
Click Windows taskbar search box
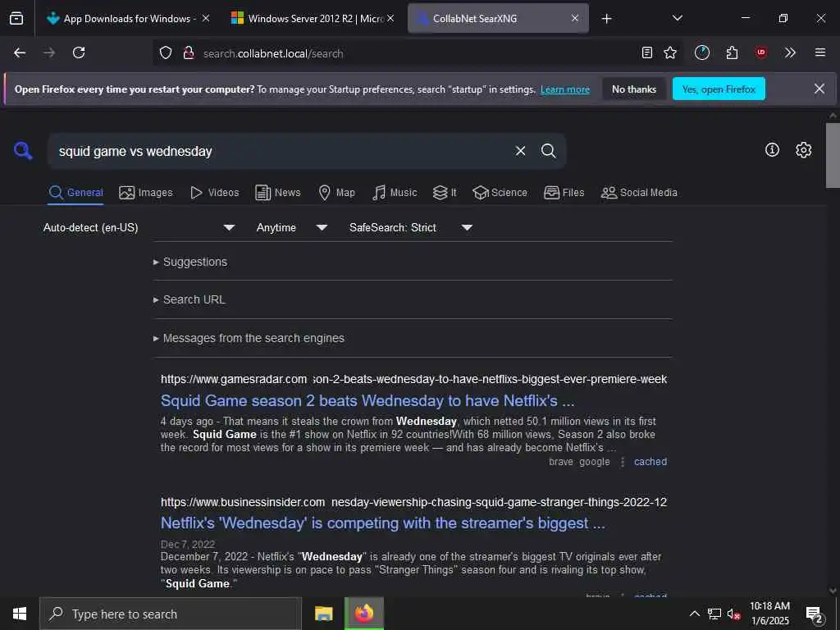pyautogui.click(x=171, y=614)
